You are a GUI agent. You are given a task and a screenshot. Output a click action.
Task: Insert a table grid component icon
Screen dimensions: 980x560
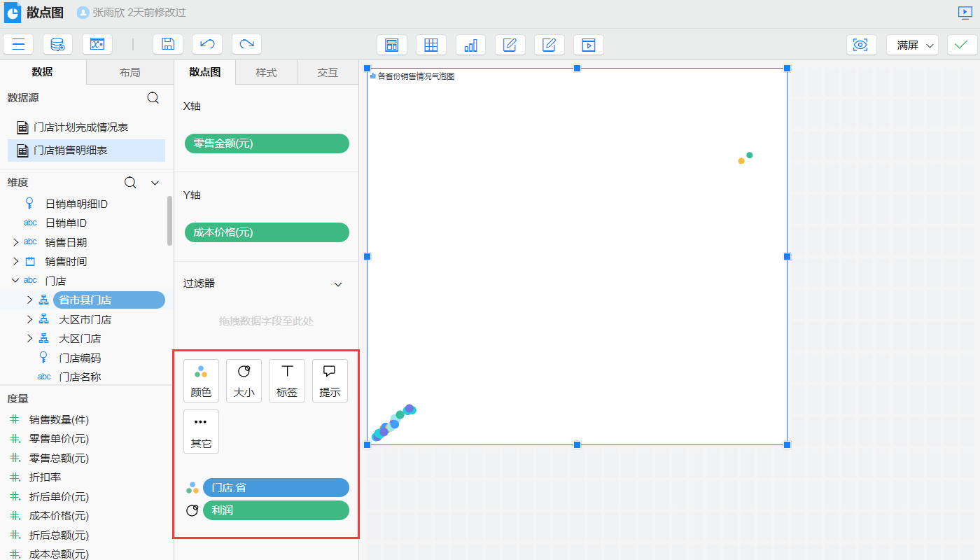pyautogui.click(x=431, y=45)
